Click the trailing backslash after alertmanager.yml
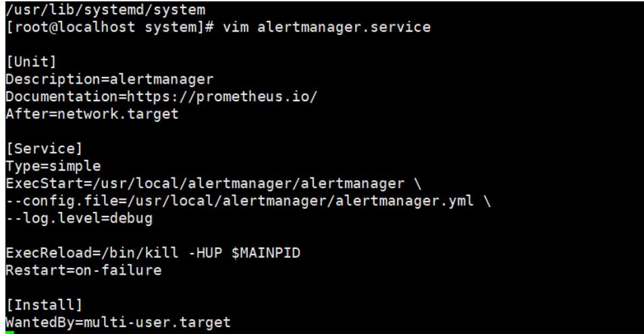 pos(487,201)
